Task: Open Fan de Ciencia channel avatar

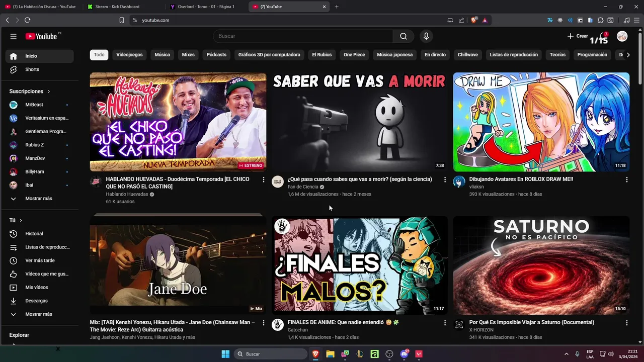Action: 278,182
